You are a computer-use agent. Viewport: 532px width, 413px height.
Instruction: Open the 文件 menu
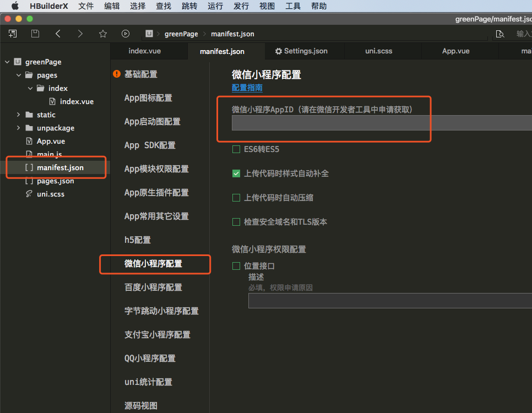pyautogui.click(x=86, y=6)
